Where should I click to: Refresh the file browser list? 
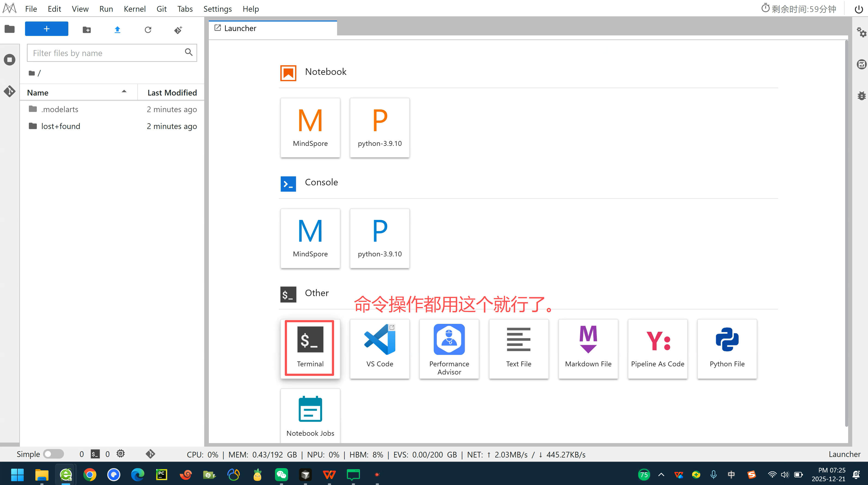coord(148,30)
